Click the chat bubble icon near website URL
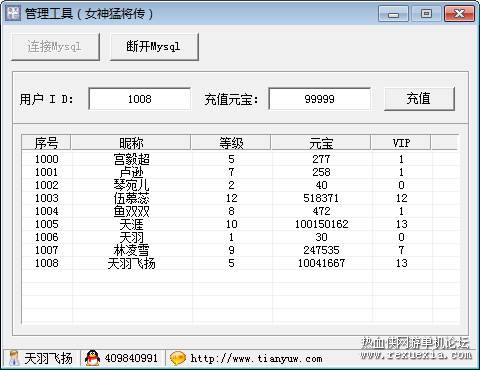 click(178, 359)
